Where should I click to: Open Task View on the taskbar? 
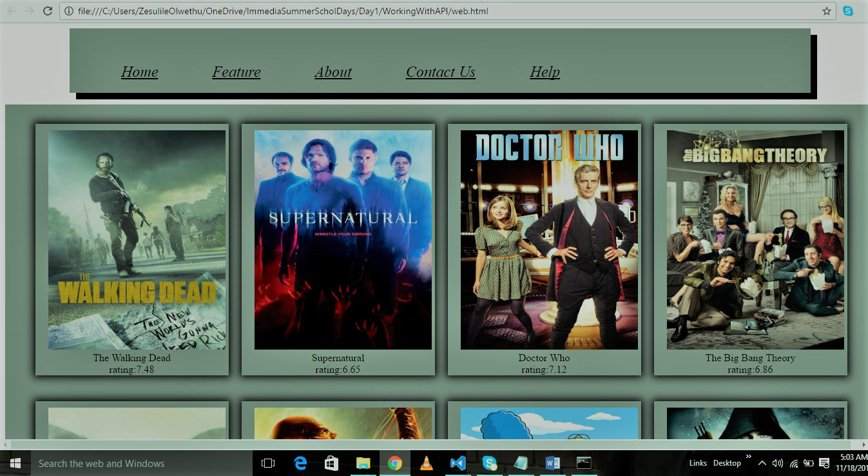coord(268,463)
